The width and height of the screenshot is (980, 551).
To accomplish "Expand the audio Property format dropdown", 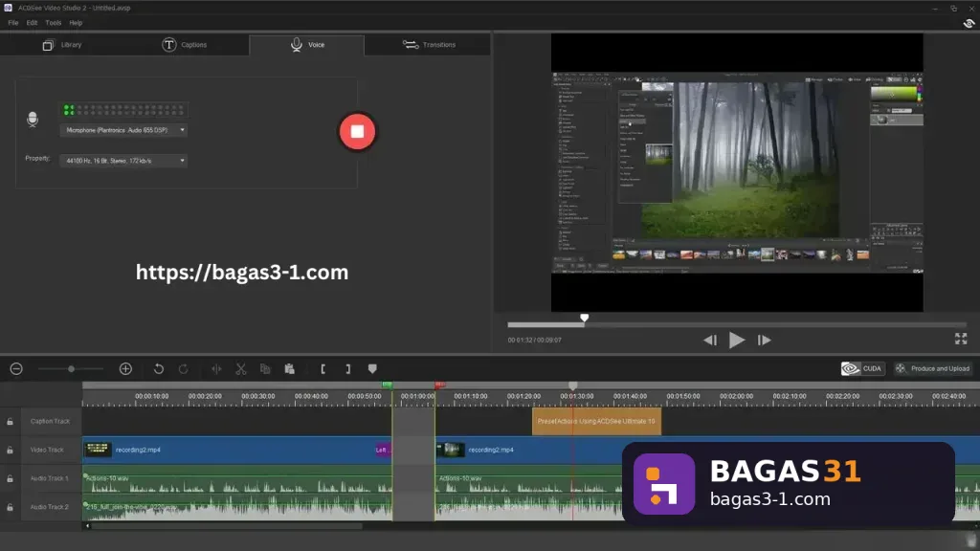I will coord(123,161).
